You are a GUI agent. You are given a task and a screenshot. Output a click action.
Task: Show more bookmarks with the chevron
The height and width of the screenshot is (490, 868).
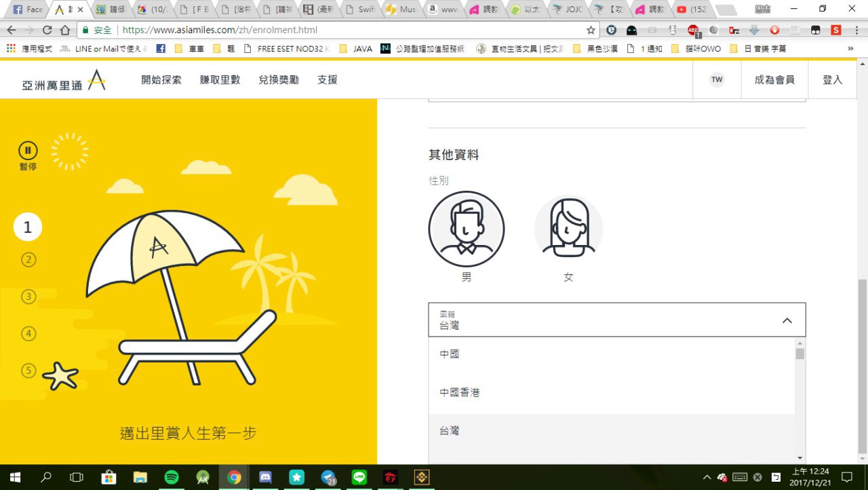[x=850, y=49]
